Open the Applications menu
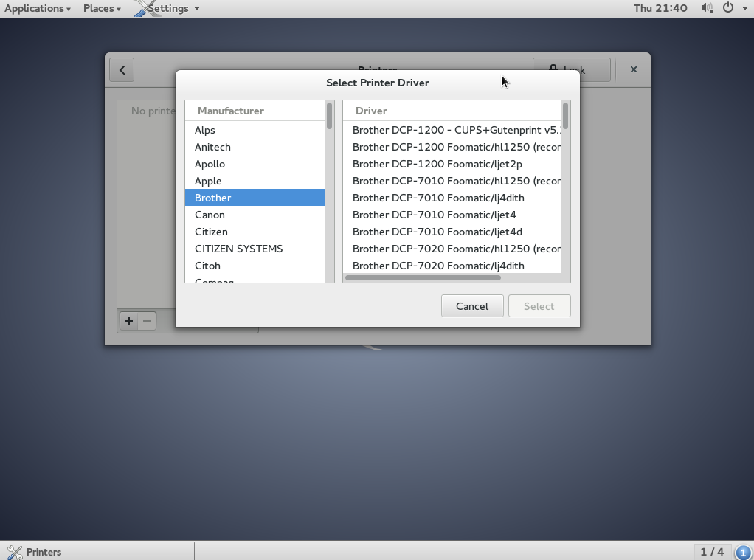This screenshot has width=754, height=560. 38,8
